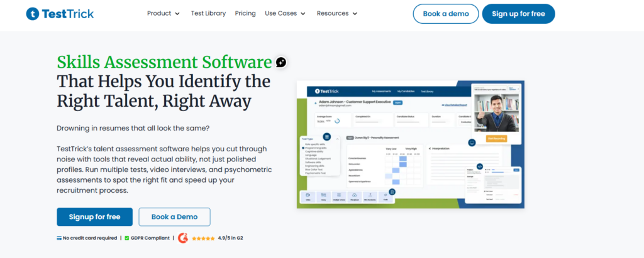Image resolution: width=644 pixels, height=258 pixels.
Task: Click the round monitor icon near Start Recording
Action: (x=472, y=142)
